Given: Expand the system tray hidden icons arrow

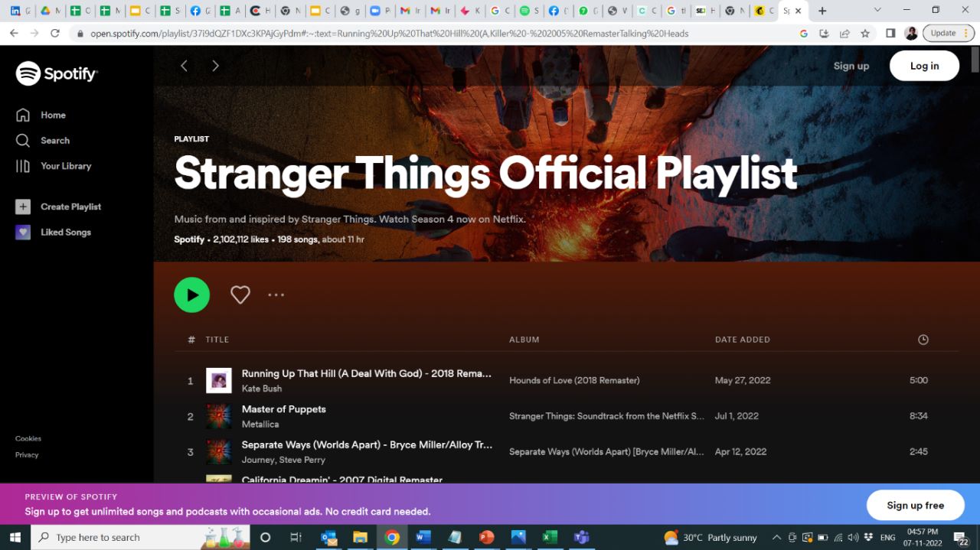Looking at the screenshot, I should tap(776, 538).
